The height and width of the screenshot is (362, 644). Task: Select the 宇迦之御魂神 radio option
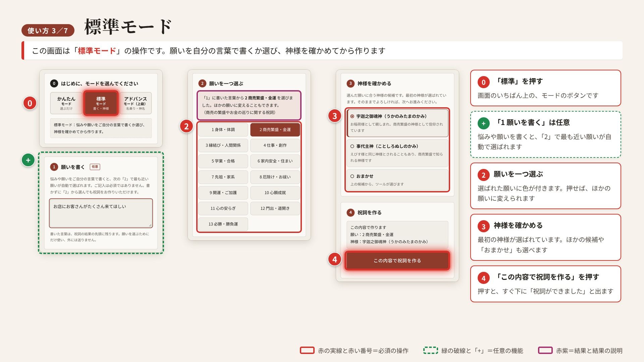click(x=397, y=123)
